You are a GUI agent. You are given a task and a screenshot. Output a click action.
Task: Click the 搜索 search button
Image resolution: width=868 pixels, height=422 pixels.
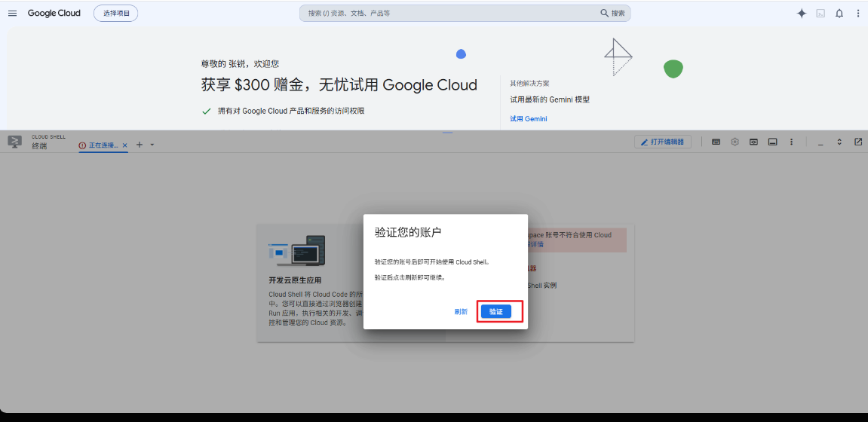coord(613,14)
